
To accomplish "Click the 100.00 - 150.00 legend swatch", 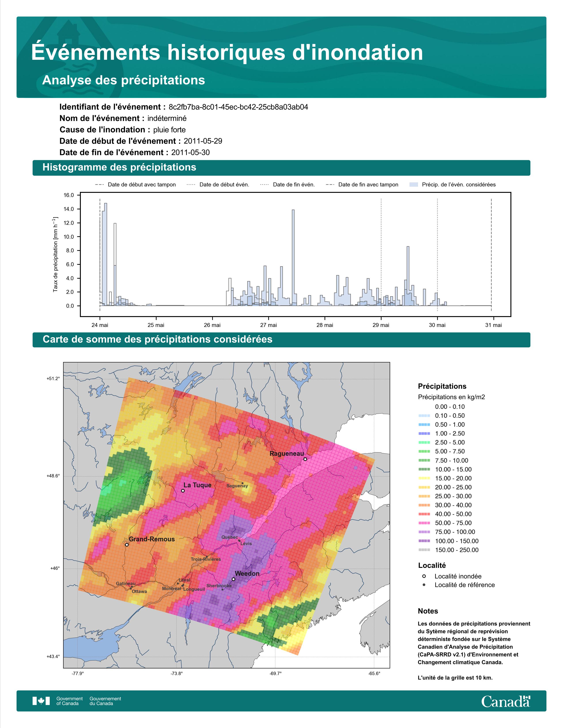I will point(424,541).
